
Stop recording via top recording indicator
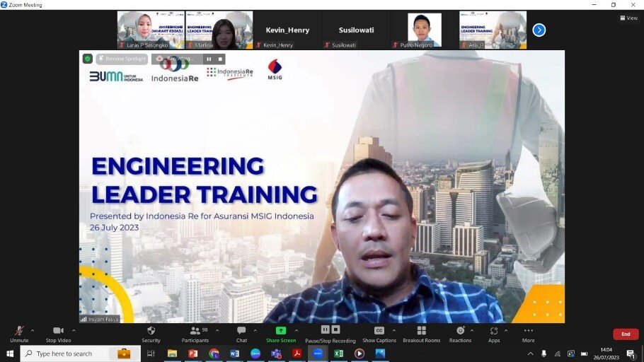pyautogui.click(x=220, y=59)
